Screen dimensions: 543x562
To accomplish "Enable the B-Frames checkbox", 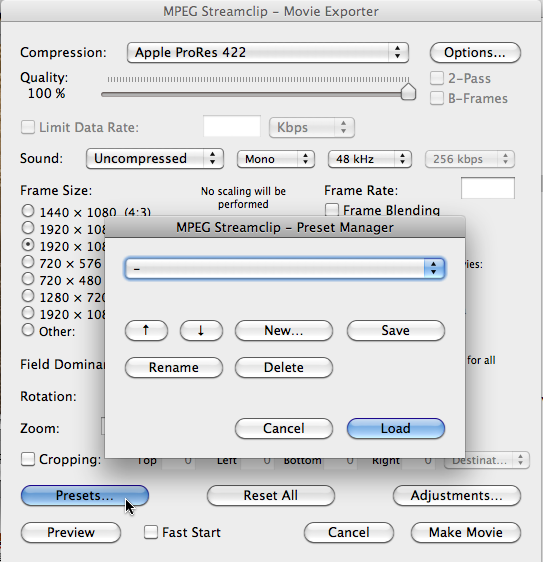I will coord(437,98).
